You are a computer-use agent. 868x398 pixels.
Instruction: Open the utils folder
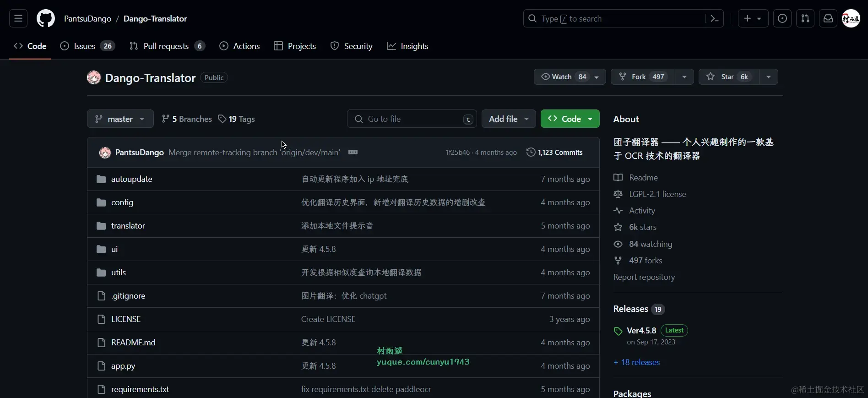[x=119, y=273]
